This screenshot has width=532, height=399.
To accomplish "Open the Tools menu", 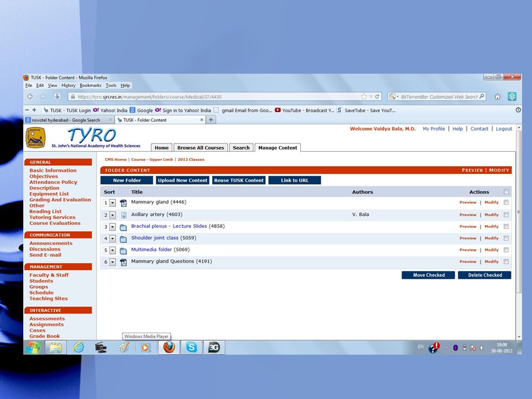I will pos(111,85).
